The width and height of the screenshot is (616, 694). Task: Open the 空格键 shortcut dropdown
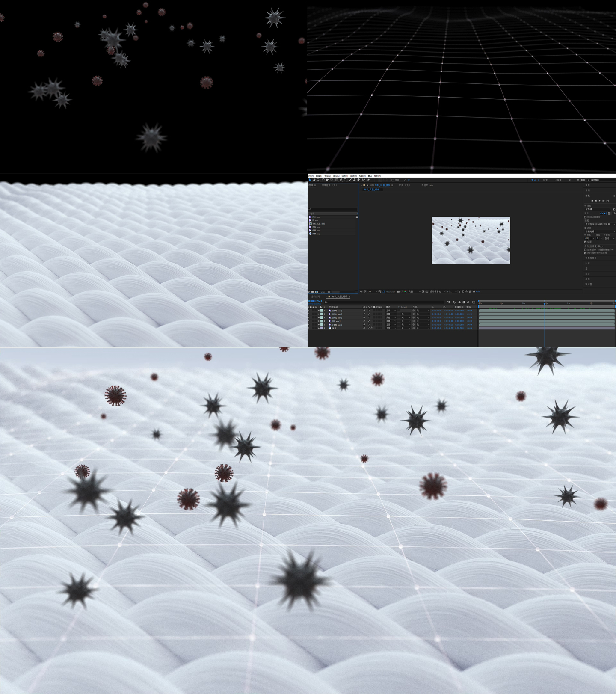pos(598,209)
